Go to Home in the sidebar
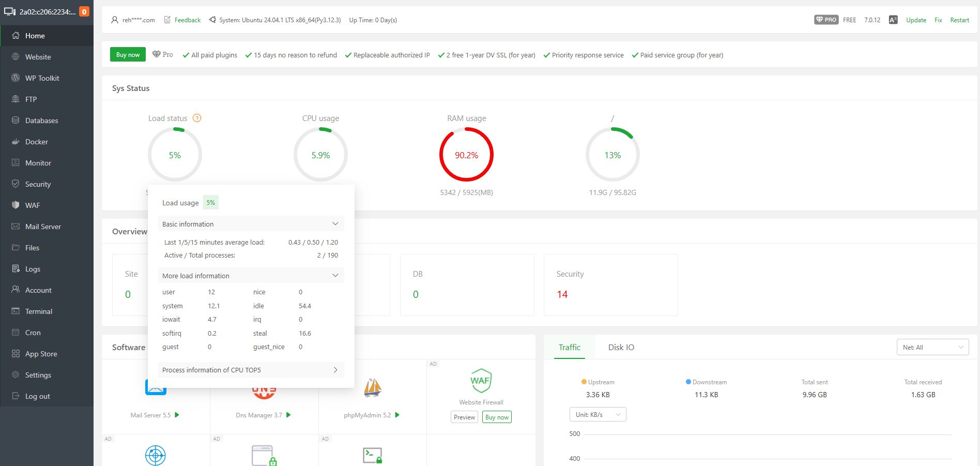This screenshot has width=980, height=466. coord(47,36)
